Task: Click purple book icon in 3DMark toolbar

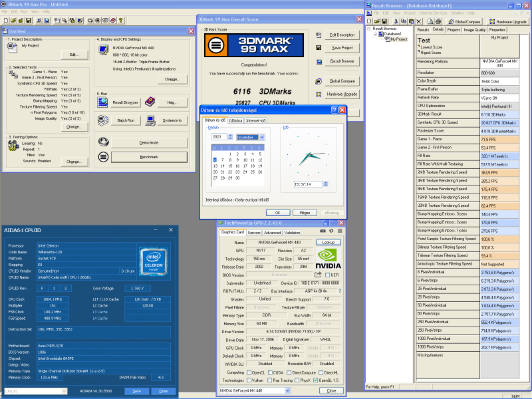Action: (x=113, y=21)
